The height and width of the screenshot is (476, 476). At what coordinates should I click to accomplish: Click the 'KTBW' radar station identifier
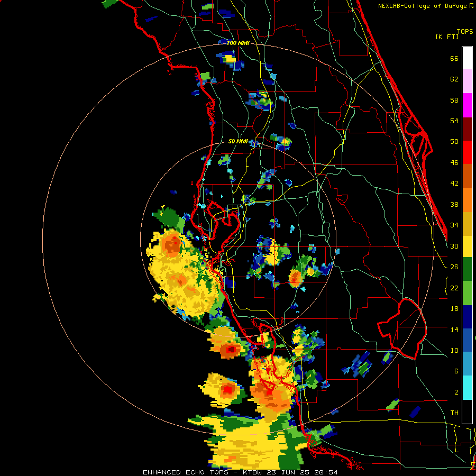253,472
